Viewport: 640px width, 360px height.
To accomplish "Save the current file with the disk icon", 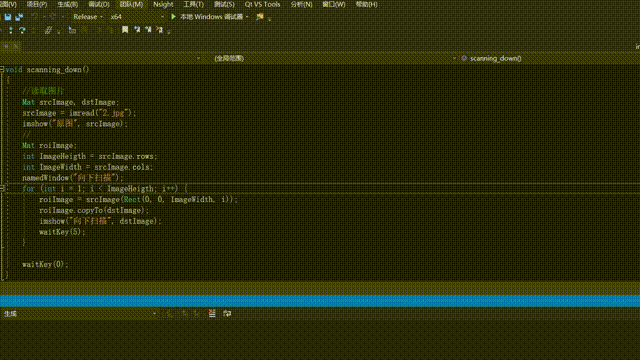I will [x=8, y=17].
